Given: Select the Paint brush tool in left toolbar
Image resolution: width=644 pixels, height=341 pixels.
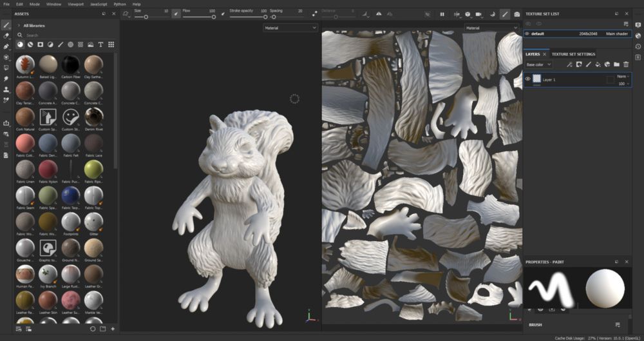Looking at the screenshot, I should click(x=6, y=26).
